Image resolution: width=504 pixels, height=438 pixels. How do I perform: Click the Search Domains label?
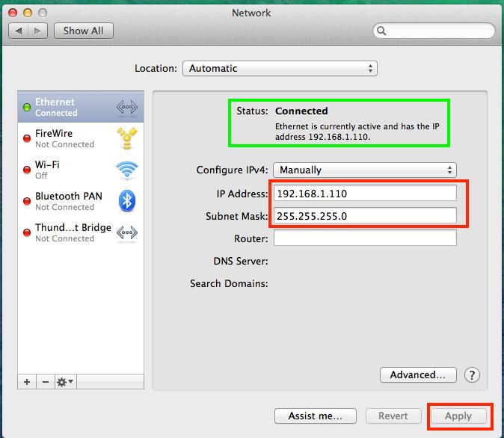[x=229, y=283]
